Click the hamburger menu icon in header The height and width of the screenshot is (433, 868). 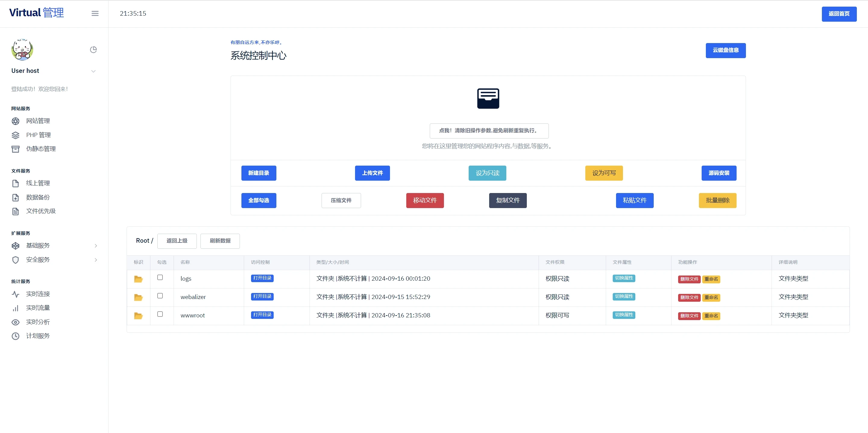(95, 14)
